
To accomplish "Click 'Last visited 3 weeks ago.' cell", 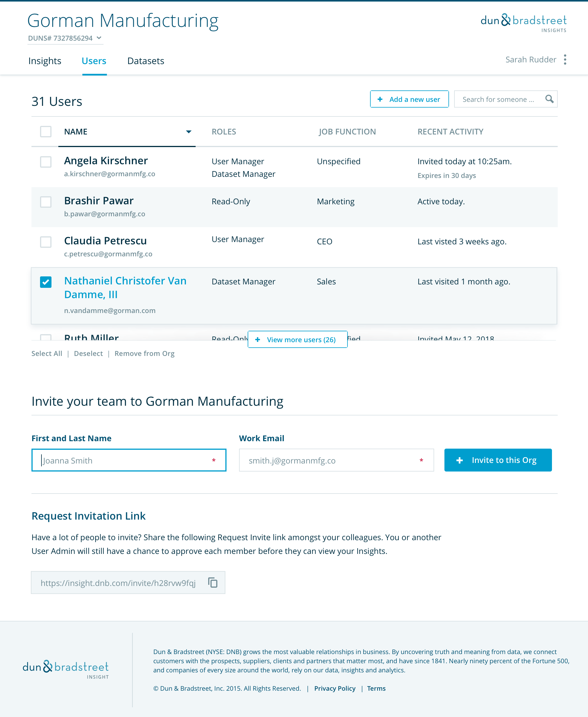I will coord(462,241).
